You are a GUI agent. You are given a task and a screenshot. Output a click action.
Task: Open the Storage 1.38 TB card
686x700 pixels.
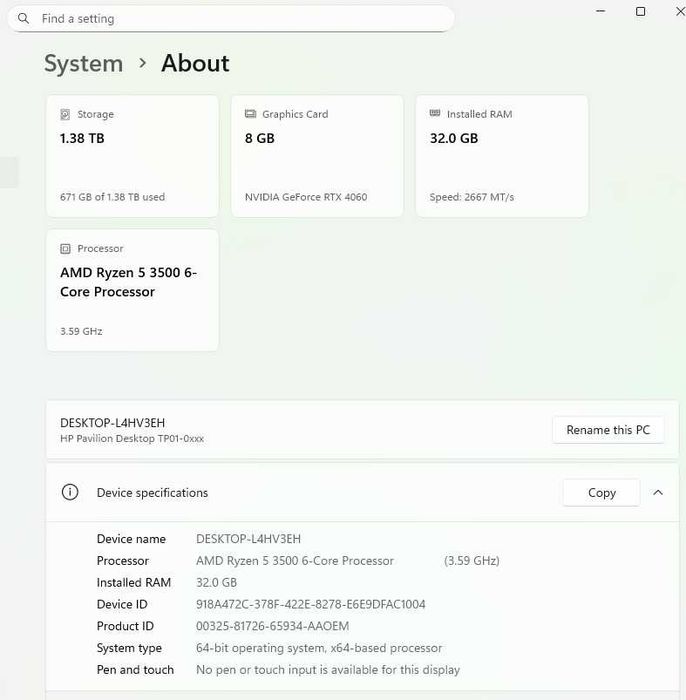coord(133,156)
